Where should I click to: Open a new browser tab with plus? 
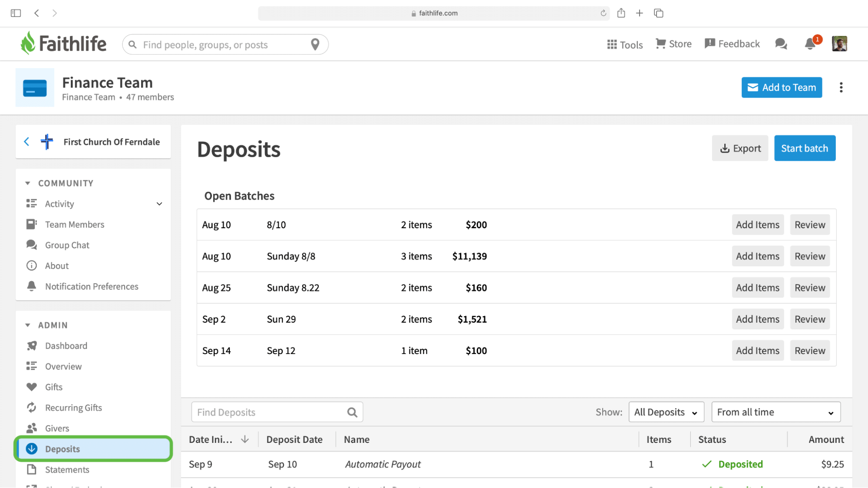640,13
